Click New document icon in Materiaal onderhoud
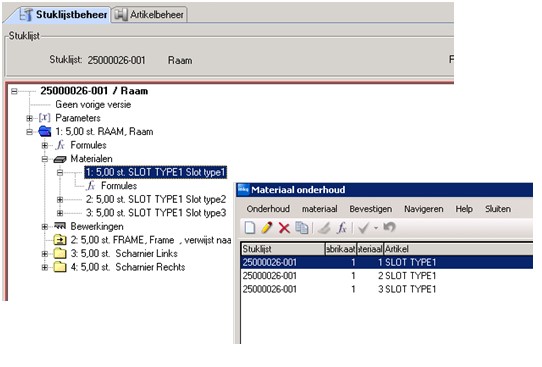 pos(250,228)
